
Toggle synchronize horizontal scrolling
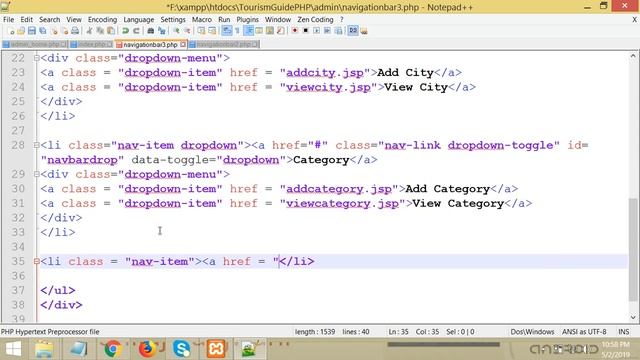point(212,31)
